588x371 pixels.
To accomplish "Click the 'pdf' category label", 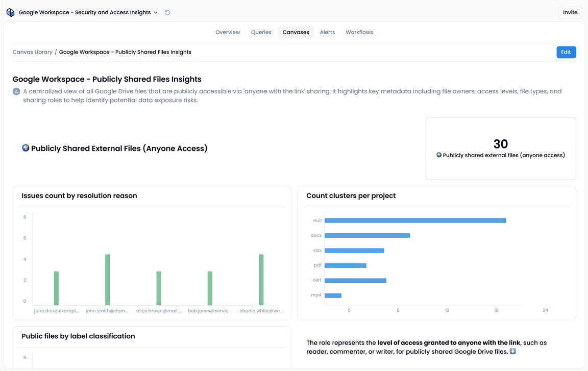I will [317, 265].
